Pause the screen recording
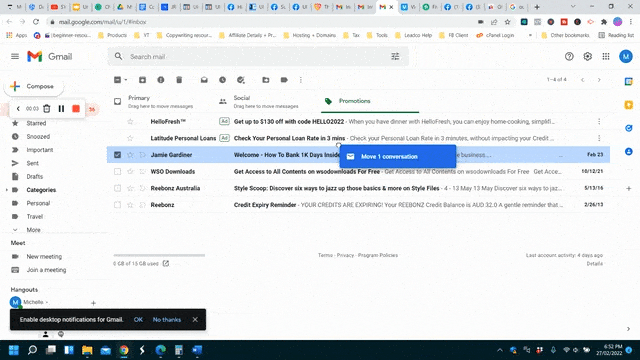This screenshot has height=360, width=640. tap(61, 109)
